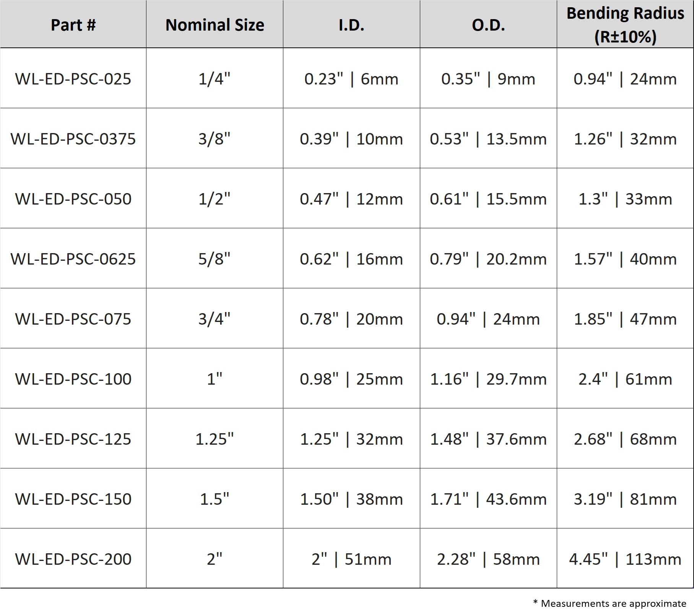Select the O.D. column header
Screen dimensions: 694x616
pos(488,25)
